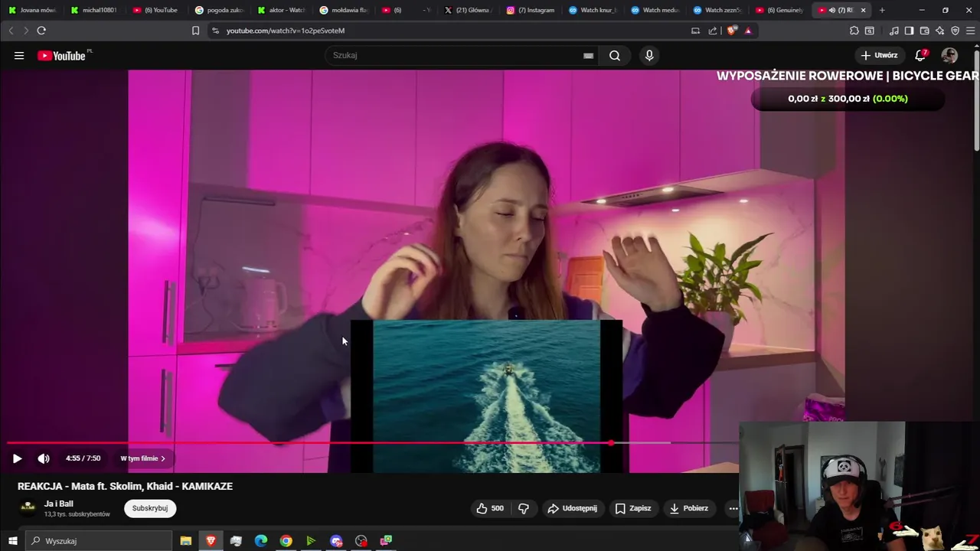Open the browser main hamburger menu
The height and width of the screenshot is (551, 980).
pyautogui.click(x=970, y=31)
